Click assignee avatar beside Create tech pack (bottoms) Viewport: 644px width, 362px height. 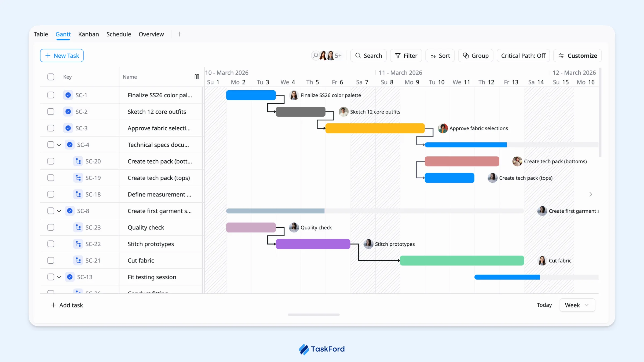517,161
